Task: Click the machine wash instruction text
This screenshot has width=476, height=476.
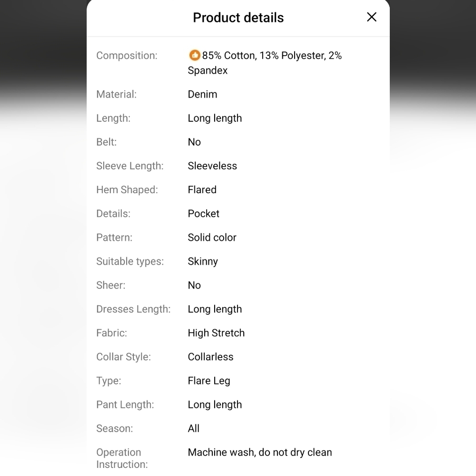Action: (260, 452)
